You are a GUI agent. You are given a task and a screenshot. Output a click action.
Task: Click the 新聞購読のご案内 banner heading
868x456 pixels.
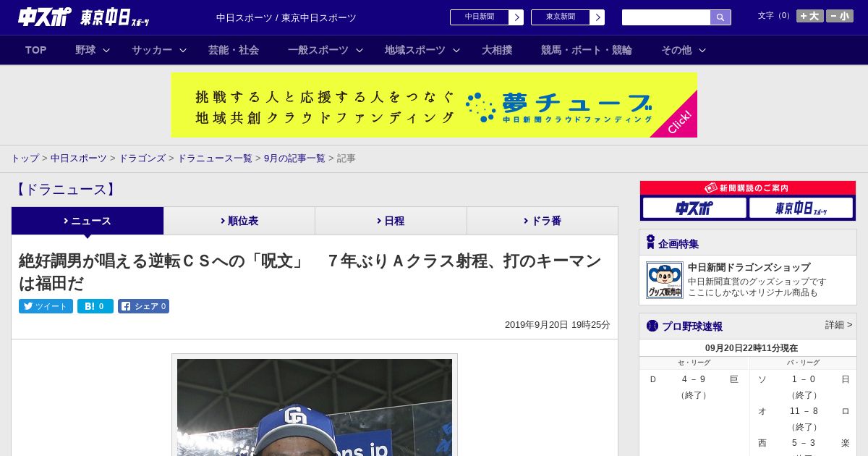(x=748, y=187)
